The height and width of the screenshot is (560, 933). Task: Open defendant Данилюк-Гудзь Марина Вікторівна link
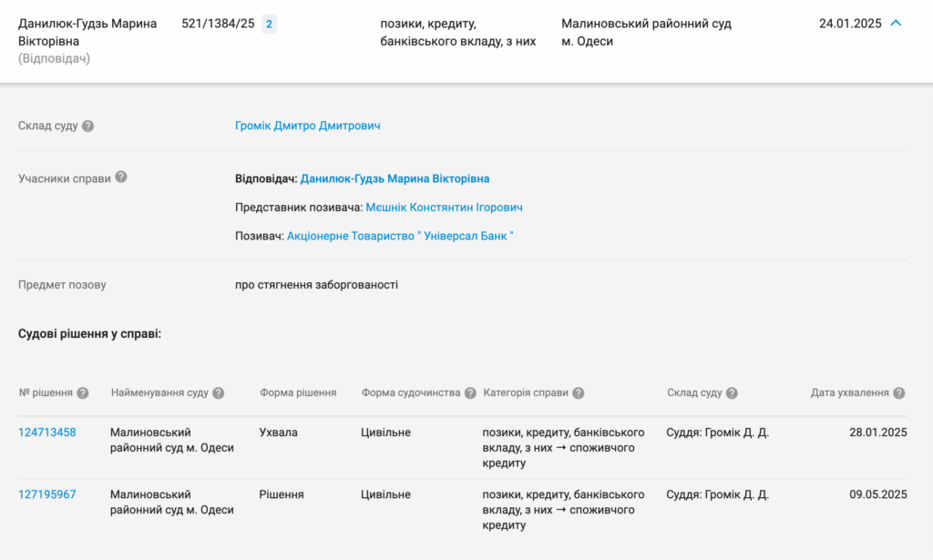point(395,178)
